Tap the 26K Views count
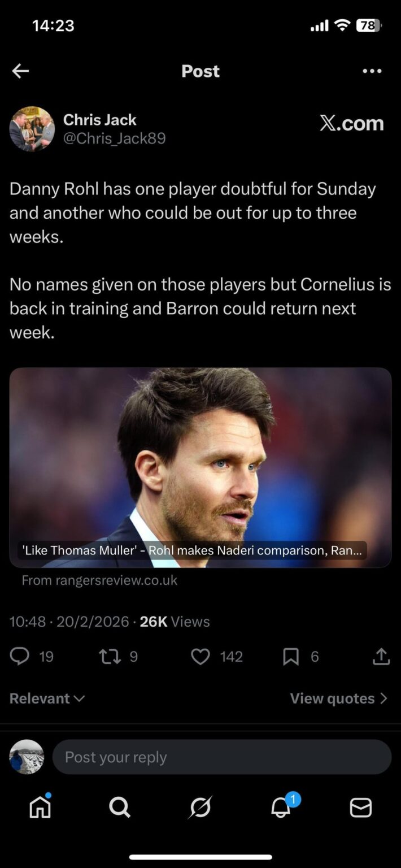The image size is (401, 868). pos(175,622)
